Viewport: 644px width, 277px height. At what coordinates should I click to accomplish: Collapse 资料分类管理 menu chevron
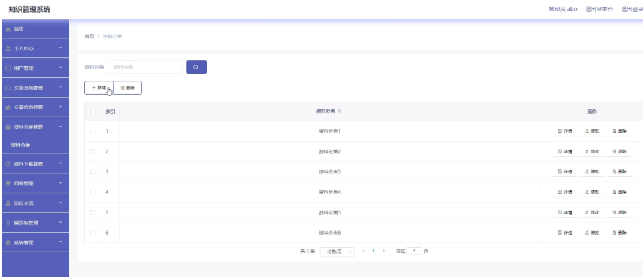(61, 127)
